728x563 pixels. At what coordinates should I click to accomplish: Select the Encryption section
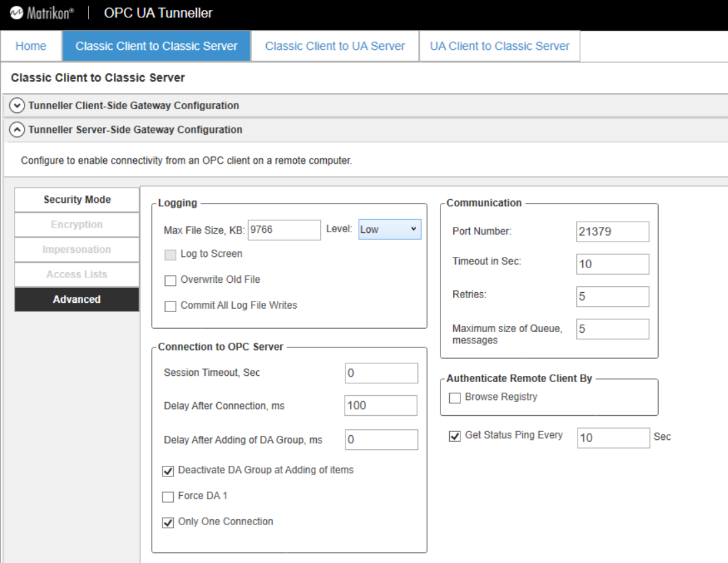pos(77,225)
